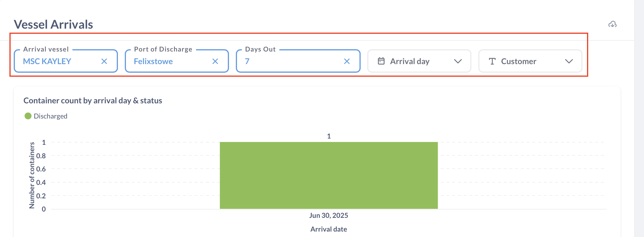This screenshot has width=644, height=237.
Task: Open the Port of Discharge filter Felixstowe
Action: pos(153,61)
